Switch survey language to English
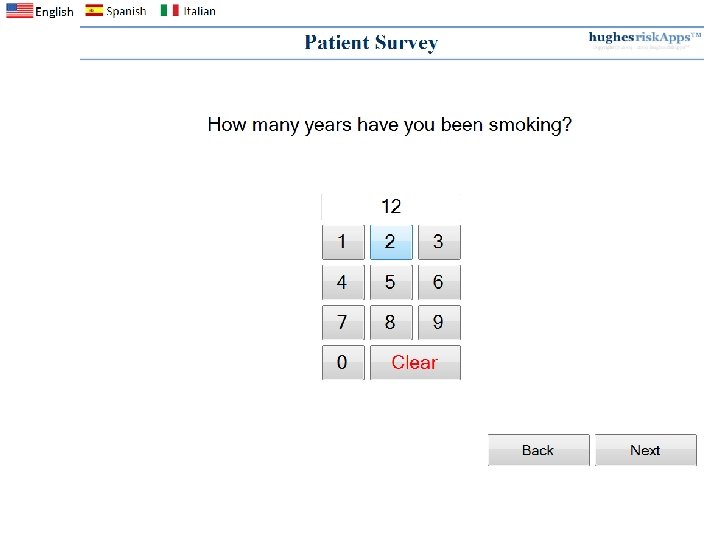Screen dimensions: 720x540 (40, 11)
